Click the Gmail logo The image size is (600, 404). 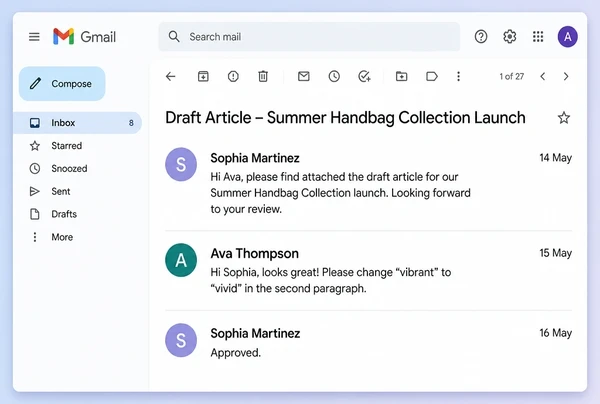[x=84, y=37]
